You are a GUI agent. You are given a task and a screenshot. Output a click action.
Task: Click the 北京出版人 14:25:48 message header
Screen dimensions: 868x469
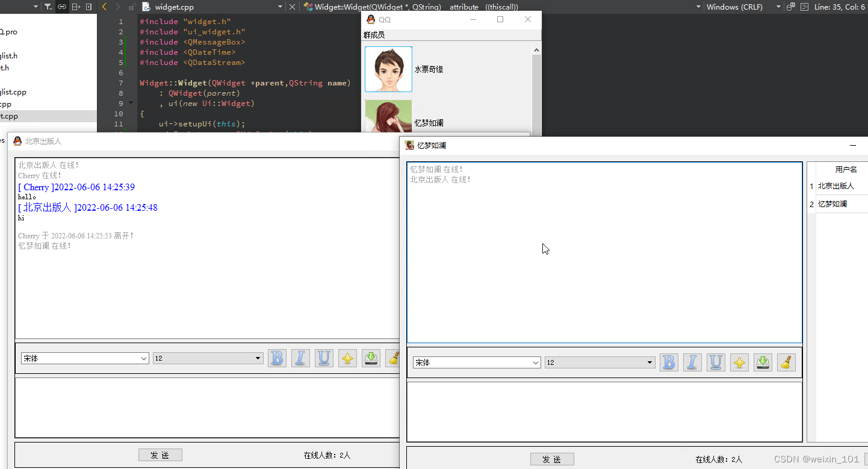[88, 208]
